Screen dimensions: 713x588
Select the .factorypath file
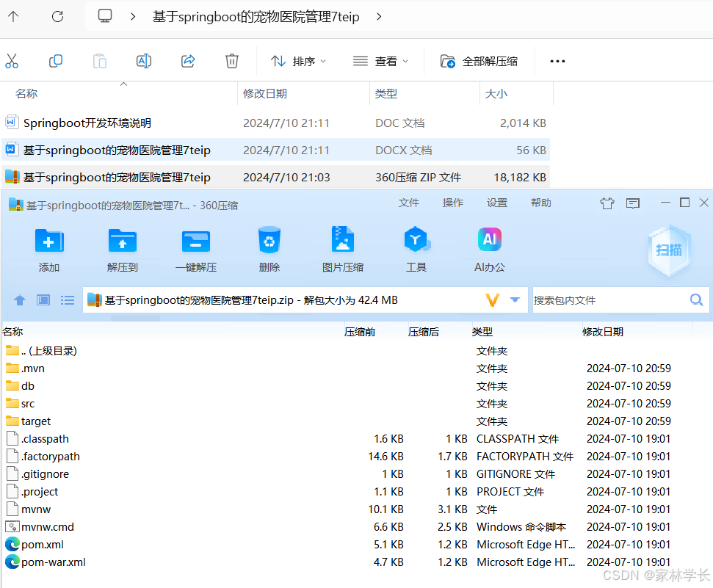click(43, 457)
